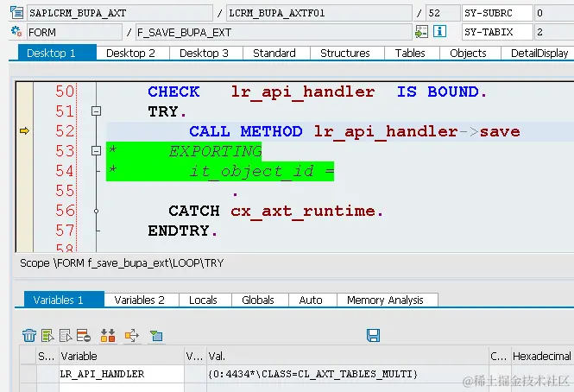Select the Auto tab

coord(311,300)
